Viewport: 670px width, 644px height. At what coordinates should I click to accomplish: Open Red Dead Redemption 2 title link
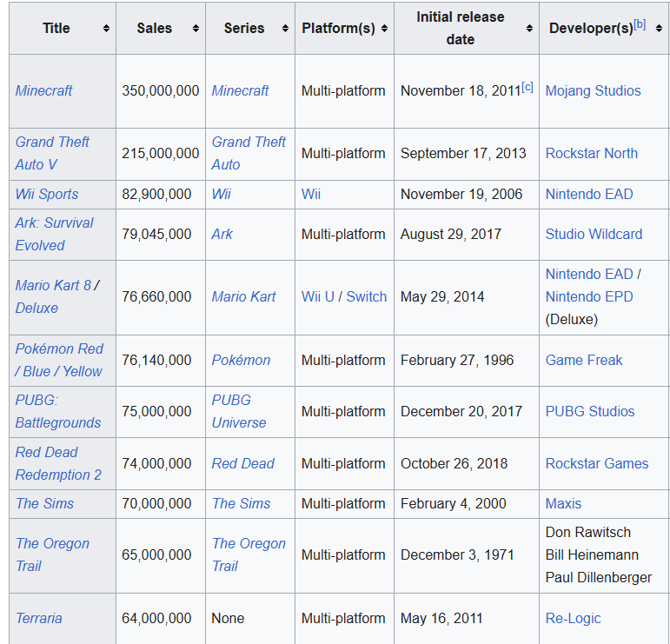coord(58,464)
